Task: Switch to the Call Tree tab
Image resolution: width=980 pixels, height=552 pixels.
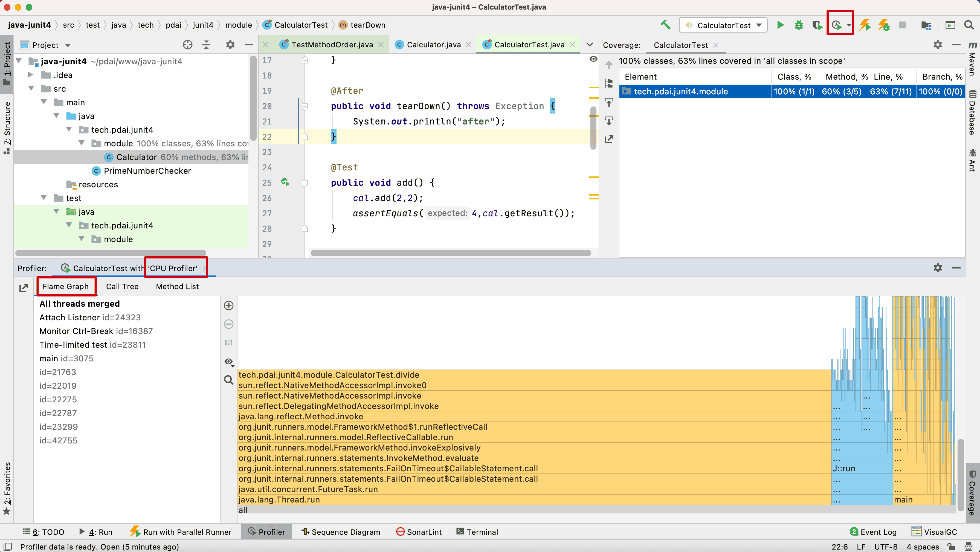Action: (122, 286)
